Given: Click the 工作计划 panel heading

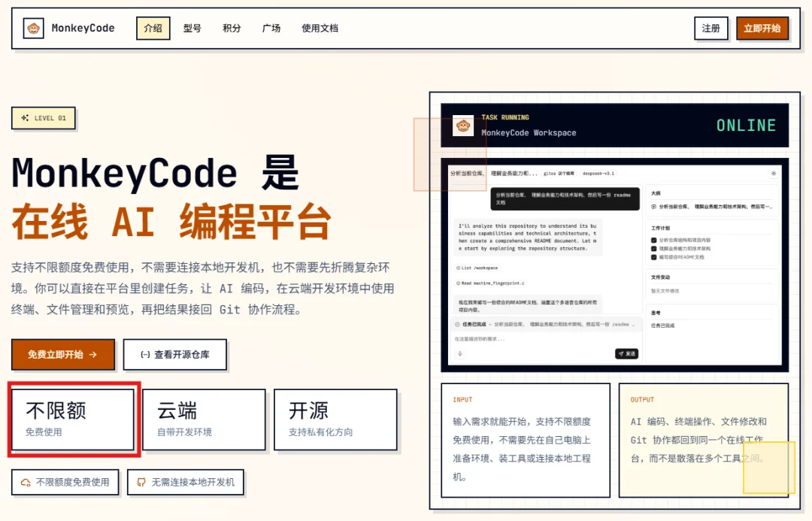Looking at the screenshot, I should [660, 228].
